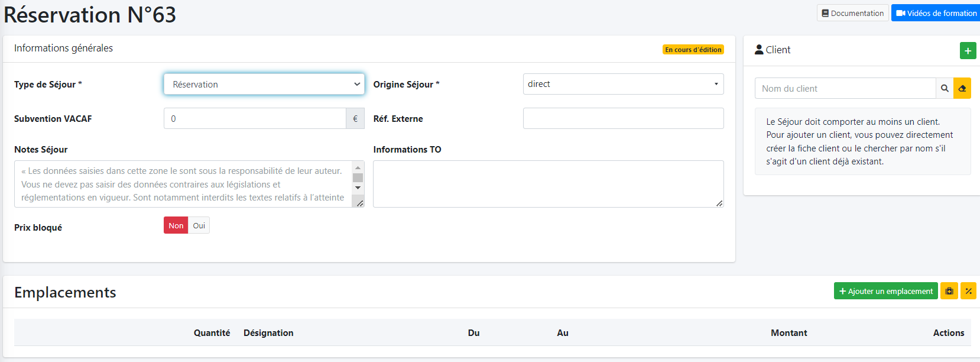Click the green plus button to add a client
Screen dimensions: 980x362
pyautogui.click(x=968, y=51)
